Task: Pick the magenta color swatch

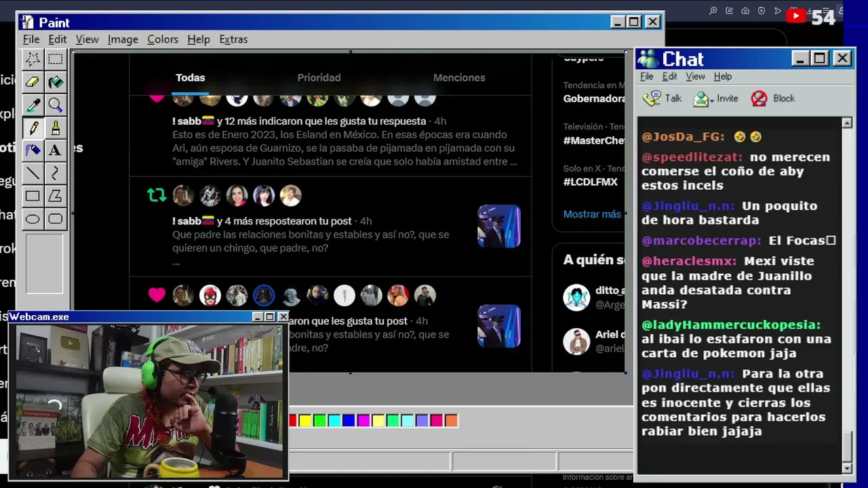Action: [363, 421]
